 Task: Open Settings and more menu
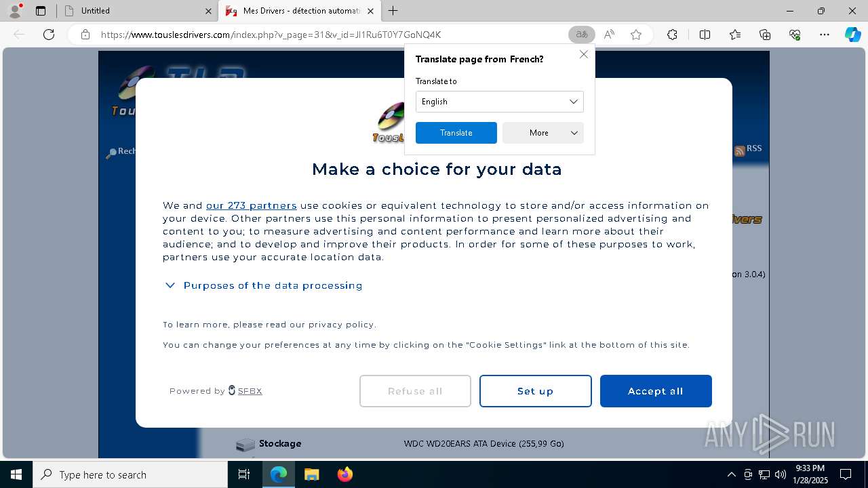tap(825, 35)
